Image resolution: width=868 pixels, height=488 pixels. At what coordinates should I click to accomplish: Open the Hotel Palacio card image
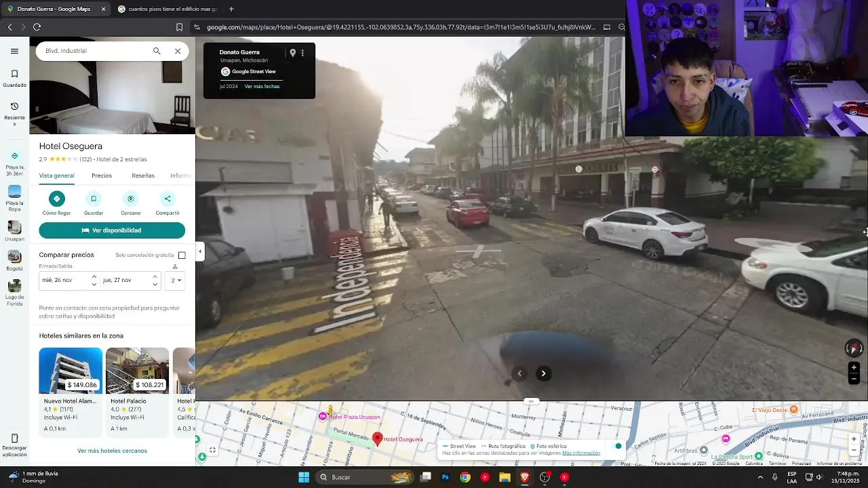(137, 371)
